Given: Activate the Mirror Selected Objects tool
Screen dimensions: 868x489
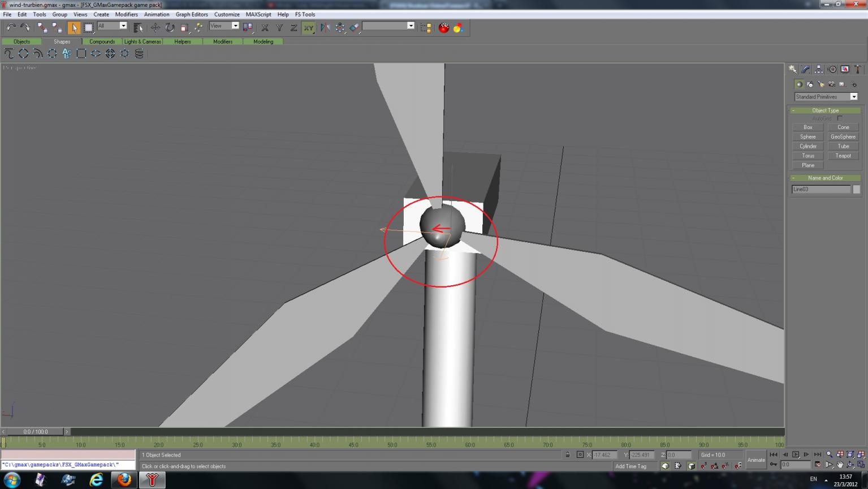Looking at the screenshot, I should (325, 27).
